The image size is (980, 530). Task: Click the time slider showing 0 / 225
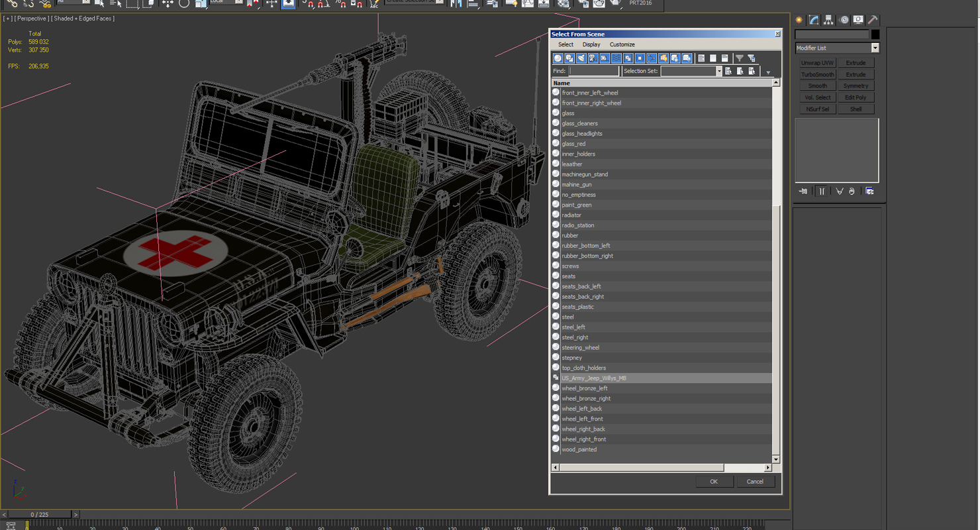(x=39, y=515)
